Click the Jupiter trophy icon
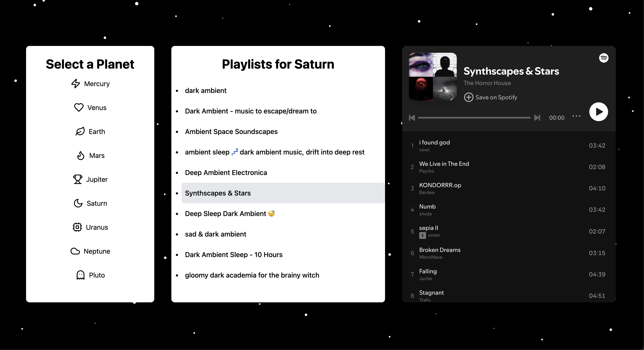 78,179
